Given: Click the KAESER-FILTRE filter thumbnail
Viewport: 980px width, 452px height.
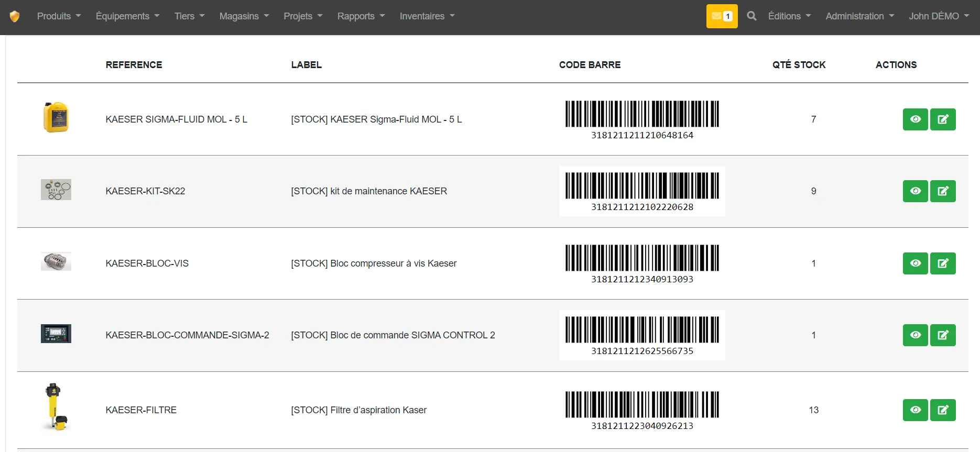Looking at the screenshot, I should pos(56,407).
